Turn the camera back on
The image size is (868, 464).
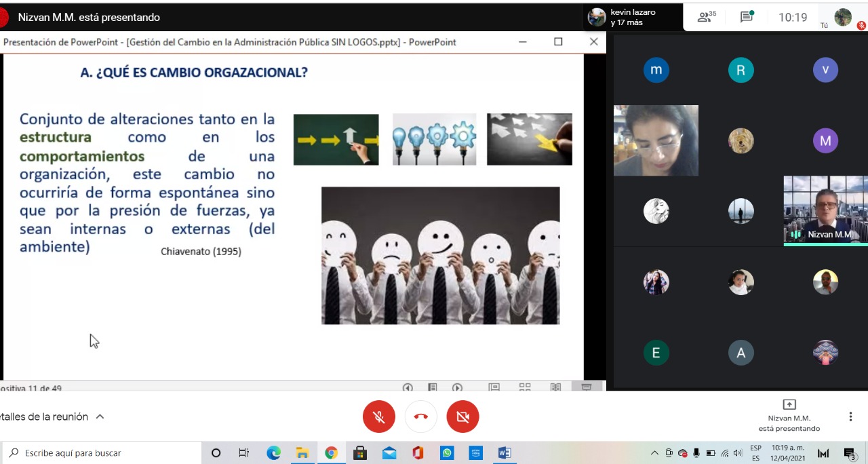462,417
